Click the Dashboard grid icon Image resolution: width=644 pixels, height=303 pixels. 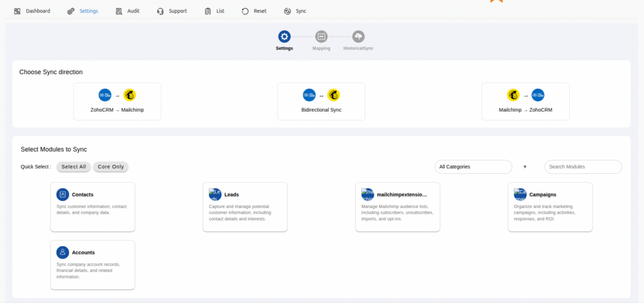pyautogui.click(x=17, y=11)
